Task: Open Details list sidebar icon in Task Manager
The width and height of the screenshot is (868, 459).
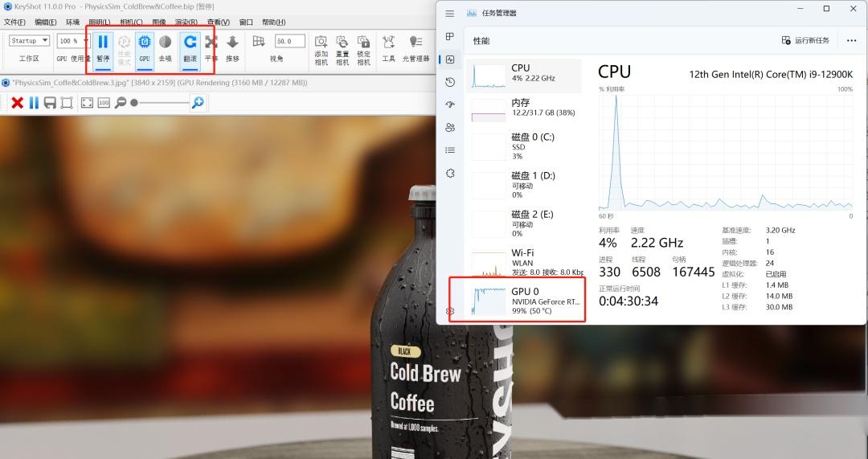Action: pos(449,150)
